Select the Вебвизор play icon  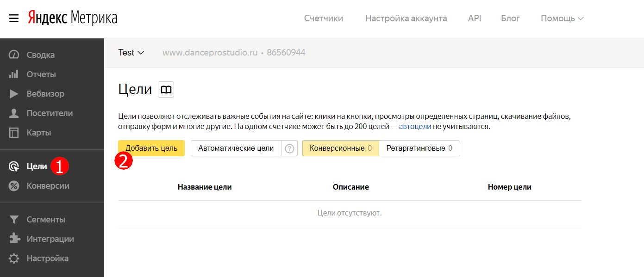click(14, 93)
